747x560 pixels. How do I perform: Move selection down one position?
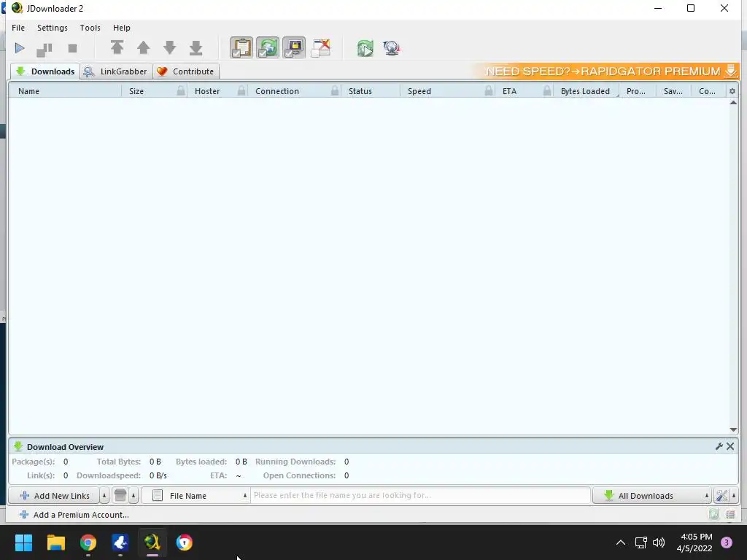click(169, 47)
